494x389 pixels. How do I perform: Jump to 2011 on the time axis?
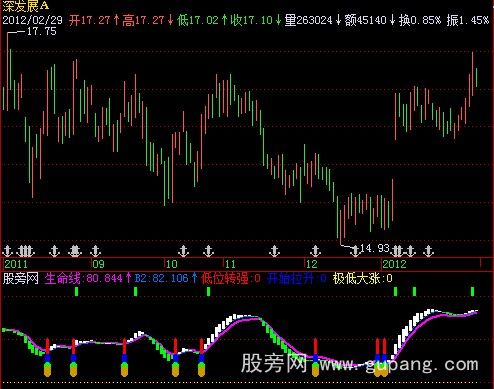coord(16,264)
